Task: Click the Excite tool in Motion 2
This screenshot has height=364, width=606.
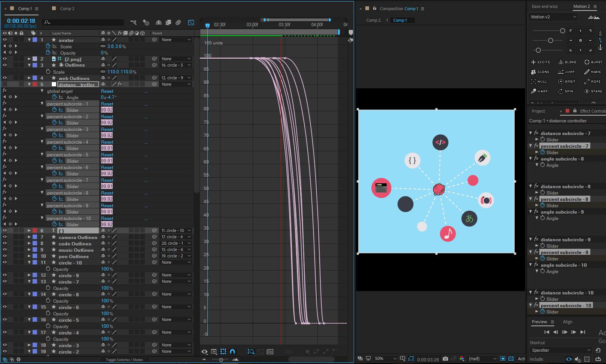Action: pyautogui.click(x=540, y=62)
